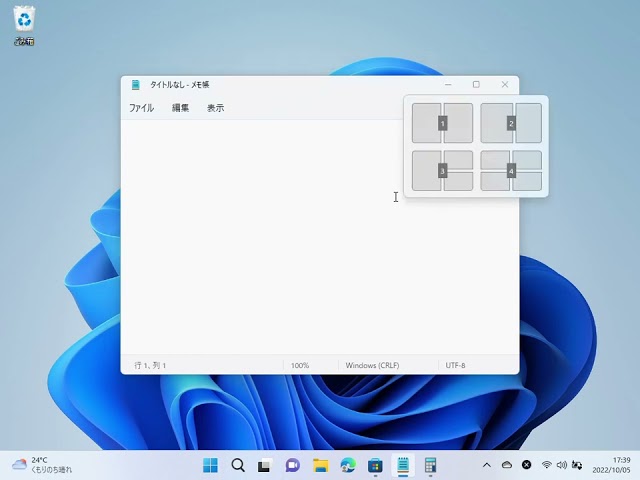640x480 pixels.
Task: Open the 編集 menu
Action: (x=180, y=108)
